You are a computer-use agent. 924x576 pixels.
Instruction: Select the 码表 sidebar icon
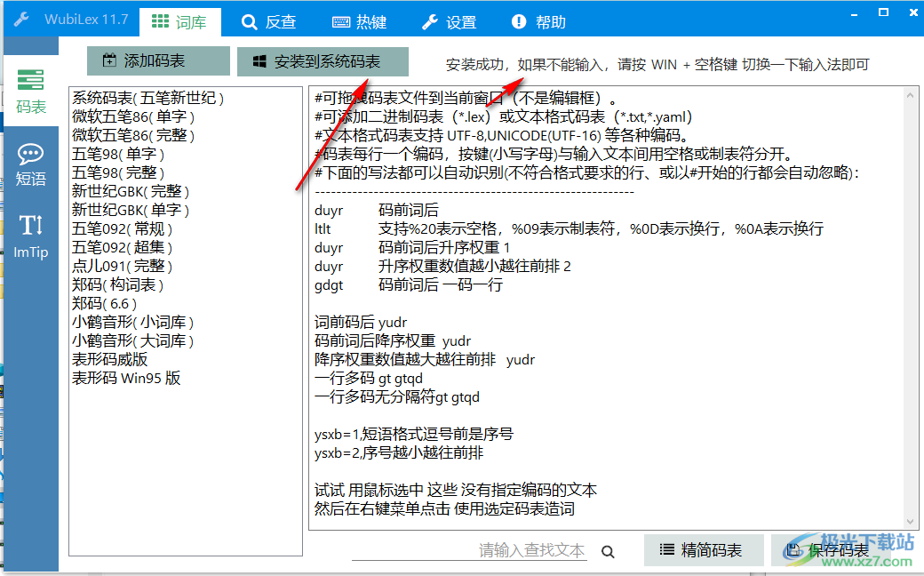tap(32, 92)
